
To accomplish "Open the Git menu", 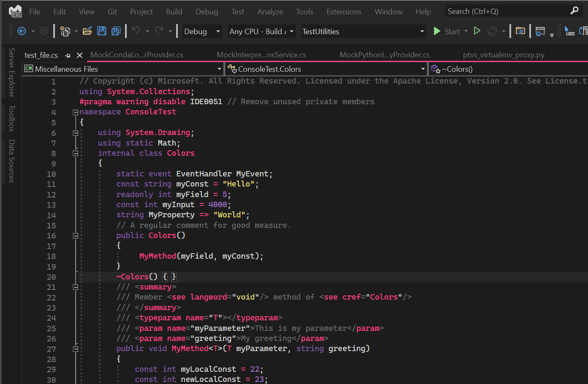I will pos(112,12).
